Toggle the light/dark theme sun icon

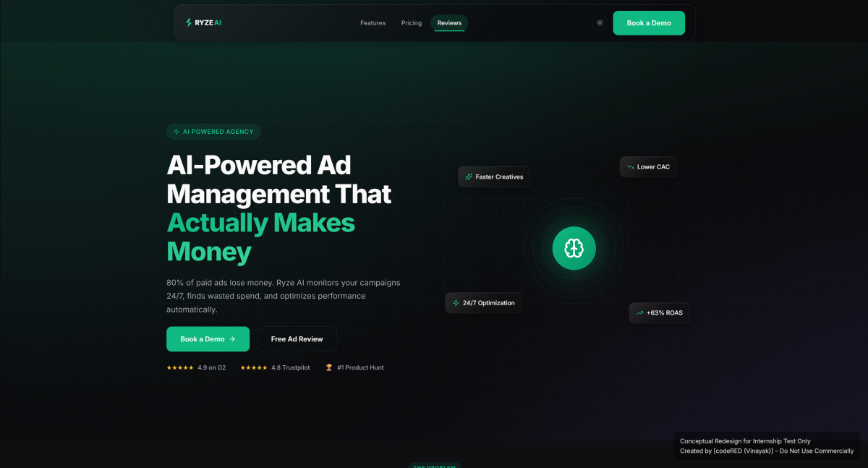[x=600, y=23]
